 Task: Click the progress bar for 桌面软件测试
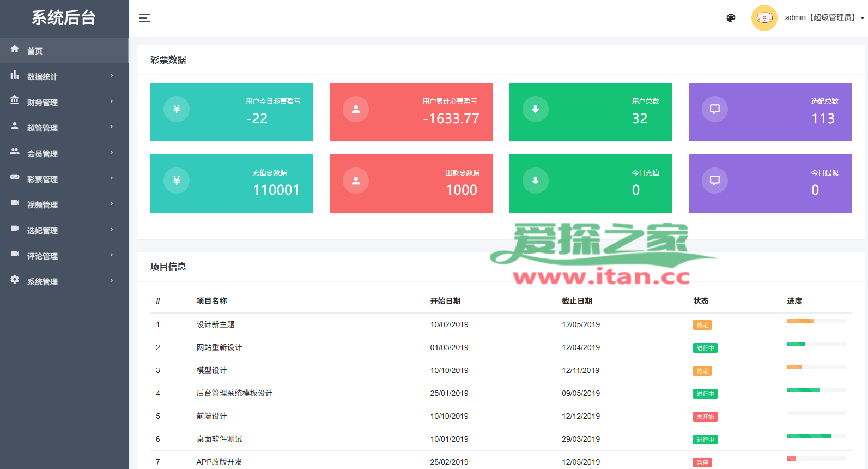click(816, 436)
